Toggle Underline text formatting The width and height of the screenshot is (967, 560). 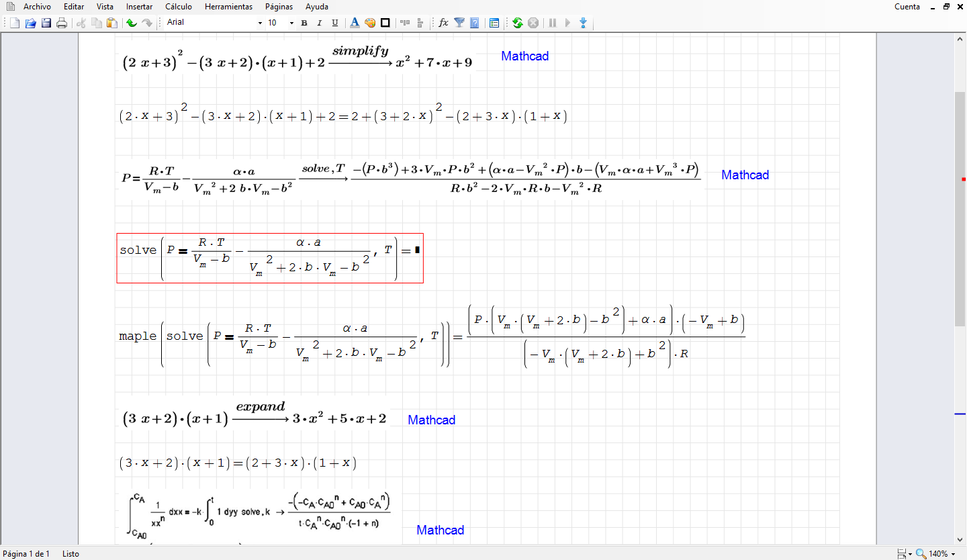coord(334,23)
